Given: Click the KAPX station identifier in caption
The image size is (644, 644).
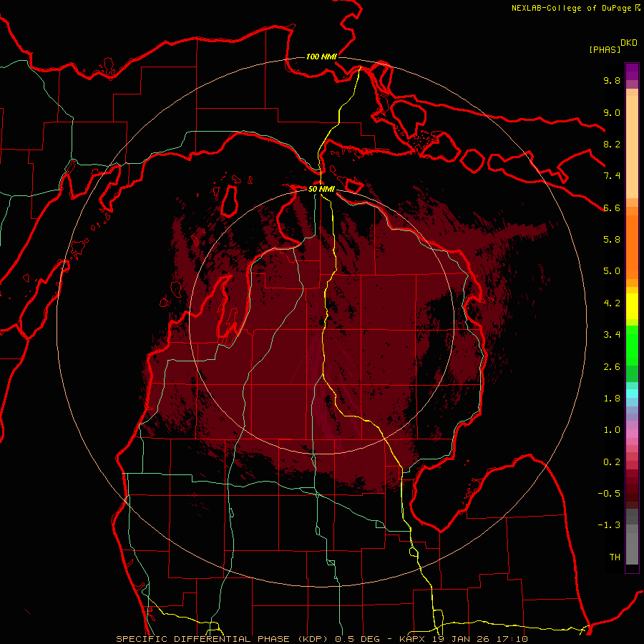Looking at the screenshot, I should (413, 639).
